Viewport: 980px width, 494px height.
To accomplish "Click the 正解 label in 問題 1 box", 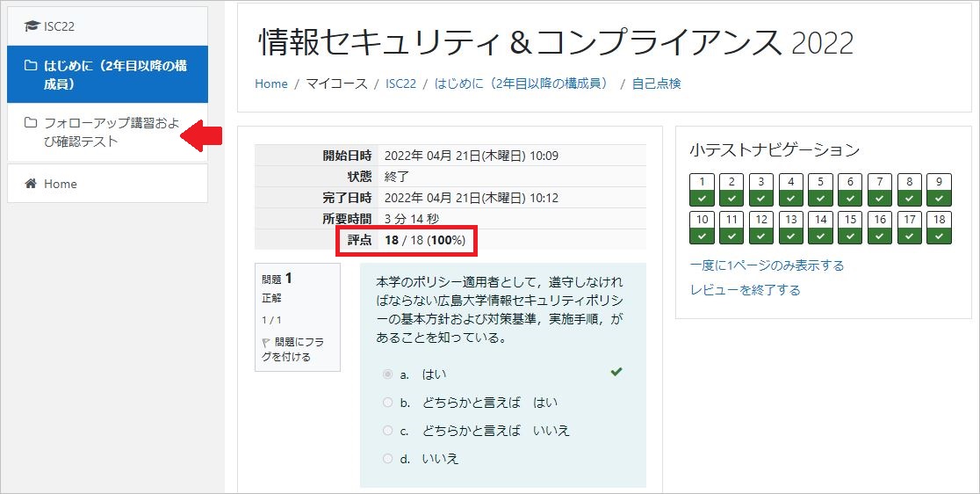I will (x=271, y=299).
